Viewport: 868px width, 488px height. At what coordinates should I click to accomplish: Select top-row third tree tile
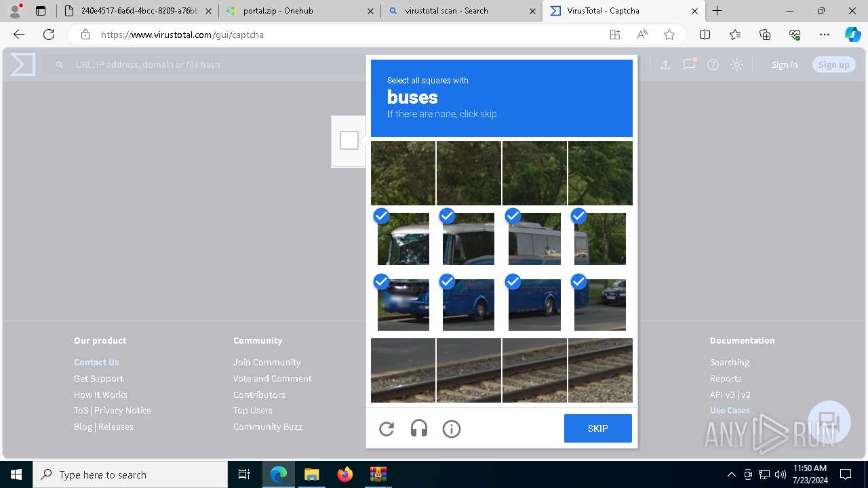pyautogui.click(x=534, y=173)
